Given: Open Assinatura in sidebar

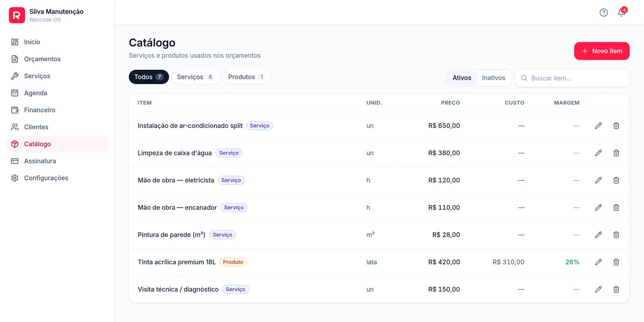Looking at the screenshot, I should pos(57,161).
